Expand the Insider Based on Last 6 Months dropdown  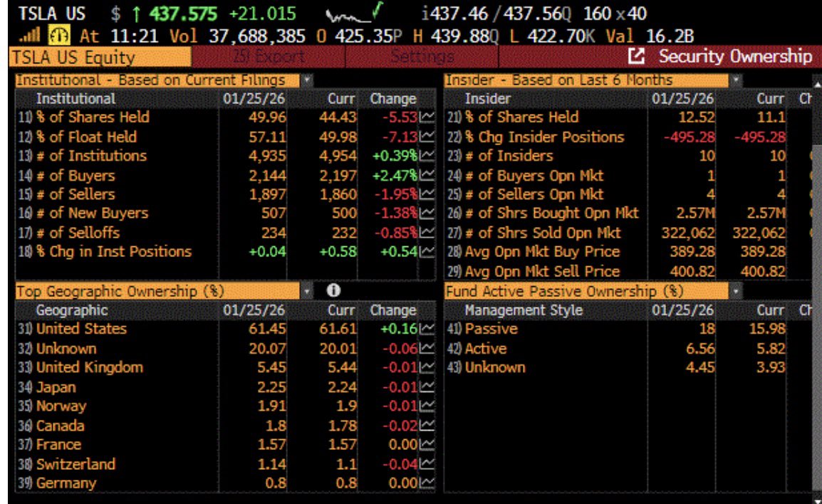(x=736, y=80)
